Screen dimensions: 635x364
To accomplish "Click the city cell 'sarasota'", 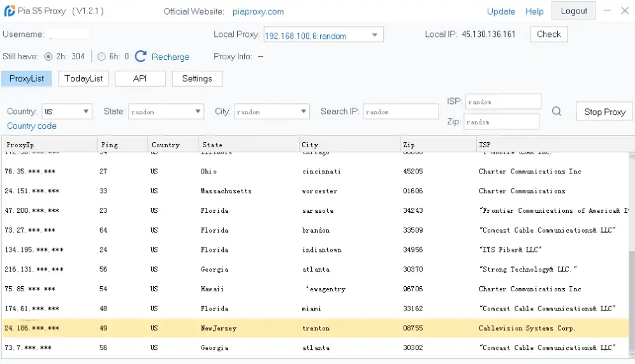I will tap(318, 210).
